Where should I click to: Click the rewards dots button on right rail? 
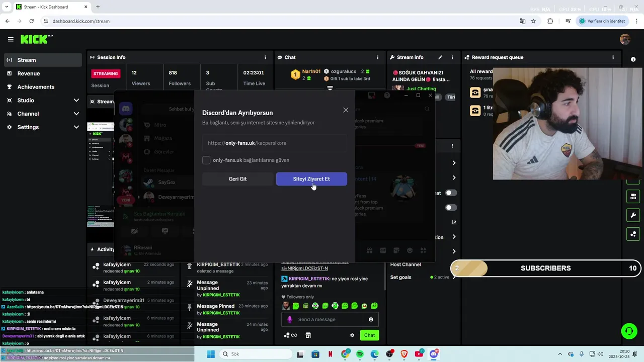point(633,234)
